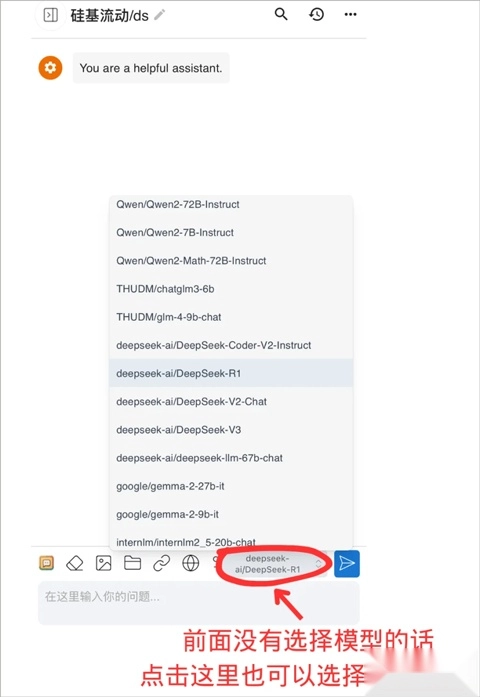Choose Qwen/Qwen2-72B-Instruct model
The height and width of the screenshot is (697, 480).
(231, 204)
